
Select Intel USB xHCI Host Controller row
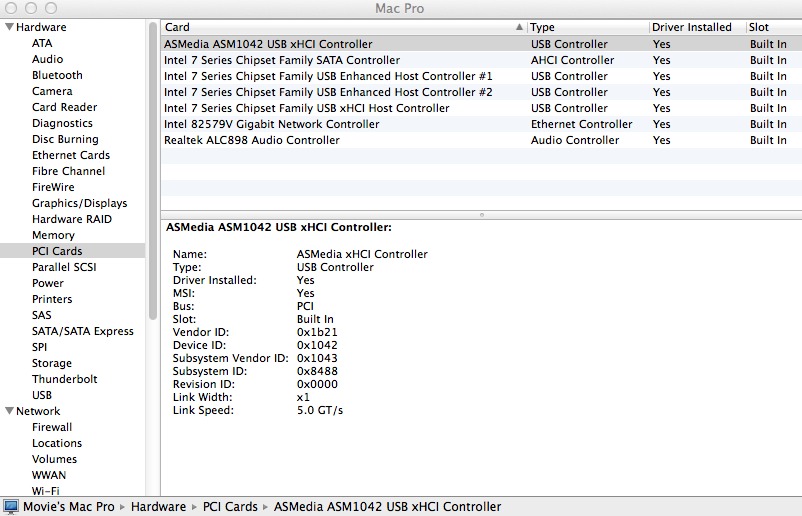[481, 108]
